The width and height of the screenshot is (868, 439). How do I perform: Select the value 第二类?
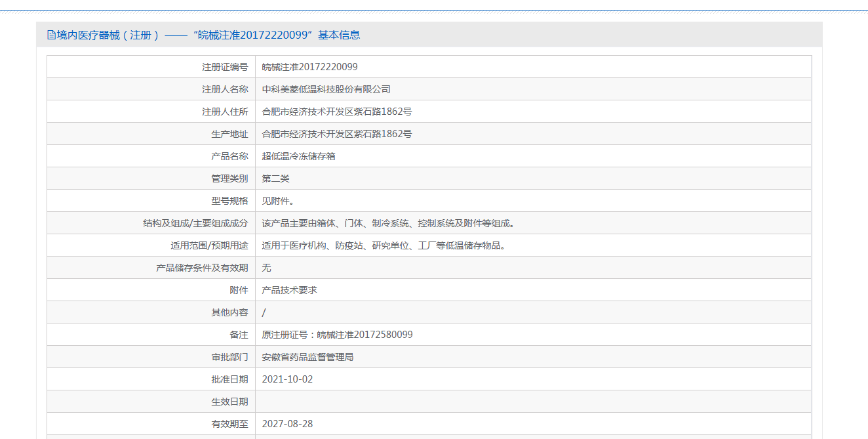pyautogui.click(x=275, y=178)
